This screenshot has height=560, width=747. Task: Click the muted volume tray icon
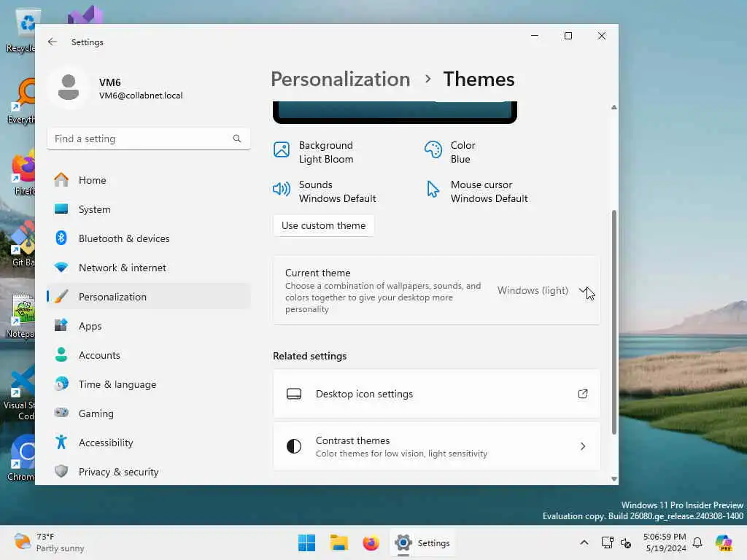626,542
